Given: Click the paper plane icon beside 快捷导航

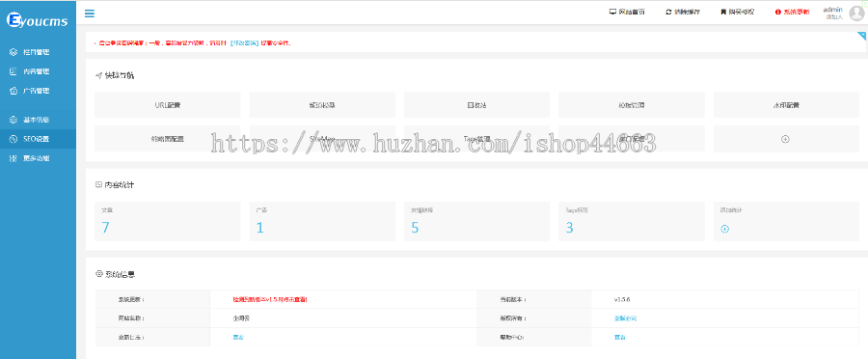Looking at the screenshot, I should [98, 75].
